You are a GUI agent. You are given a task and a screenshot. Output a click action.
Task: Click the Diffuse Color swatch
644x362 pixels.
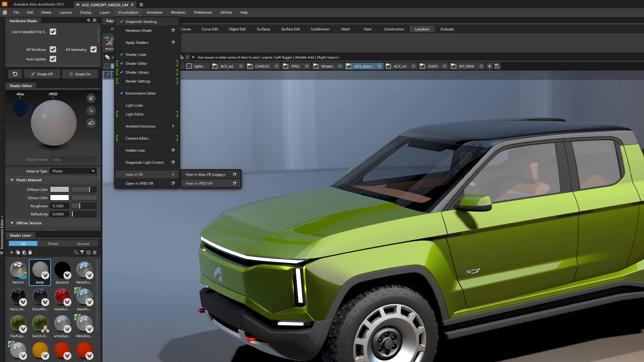[59, 190]
